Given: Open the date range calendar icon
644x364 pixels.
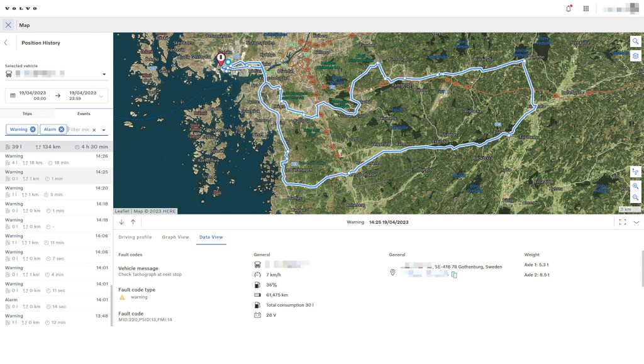Looking at the screenshot, I should (x=13, y=96).
